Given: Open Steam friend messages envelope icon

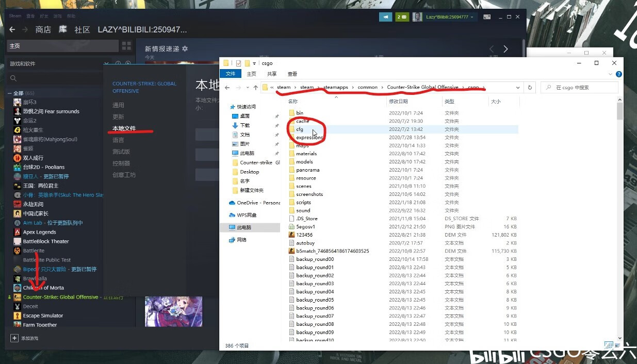Looking at the screenshot, I should [402, 17].
